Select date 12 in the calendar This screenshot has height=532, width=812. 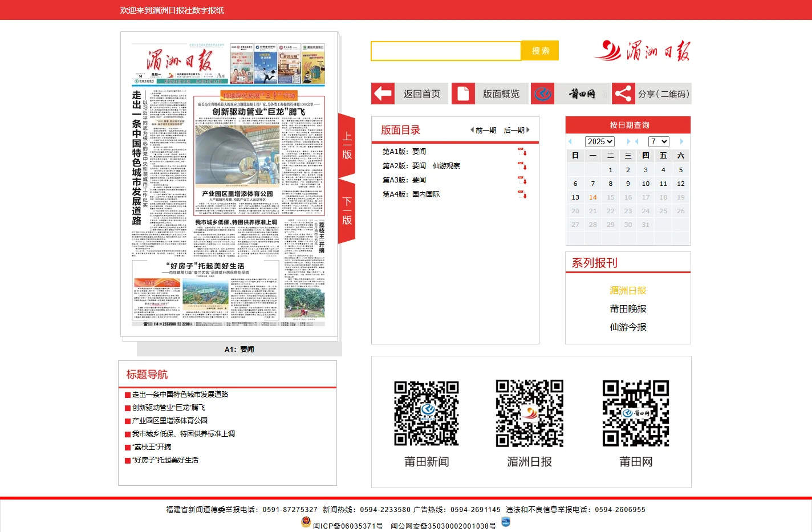pyautogui.click(x=681, y=184)
